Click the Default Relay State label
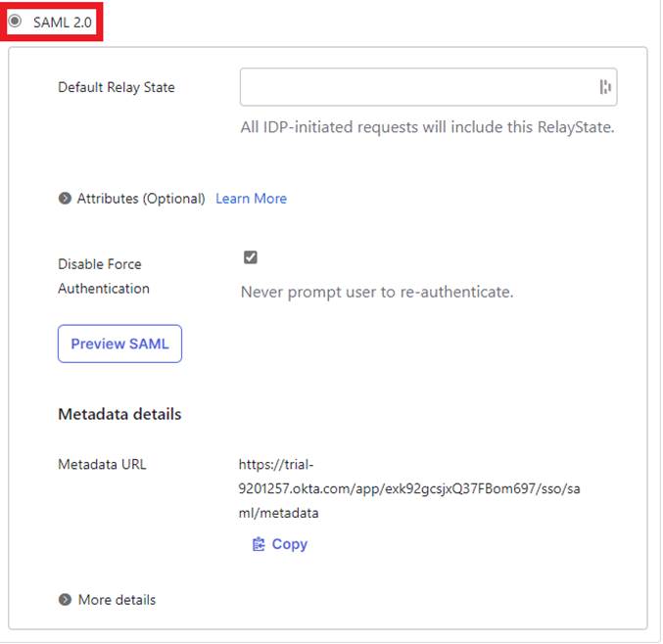663x644 pixels. coord(117,87)
